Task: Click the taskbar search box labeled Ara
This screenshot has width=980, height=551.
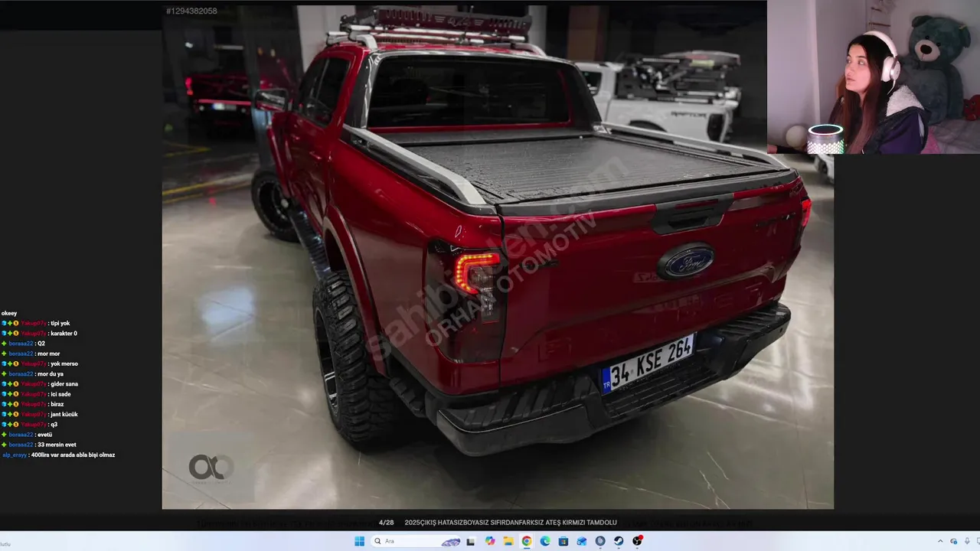Action: click(x=415, y=541)
